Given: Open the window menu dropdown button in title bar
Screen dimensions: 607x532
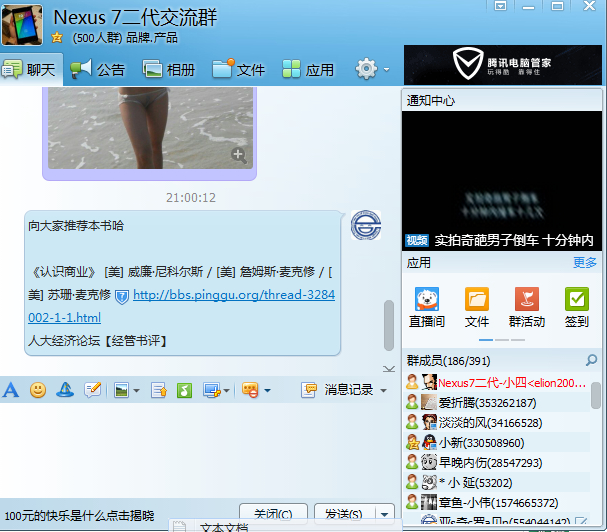Looking at the screenshot, I should point(500,6).
